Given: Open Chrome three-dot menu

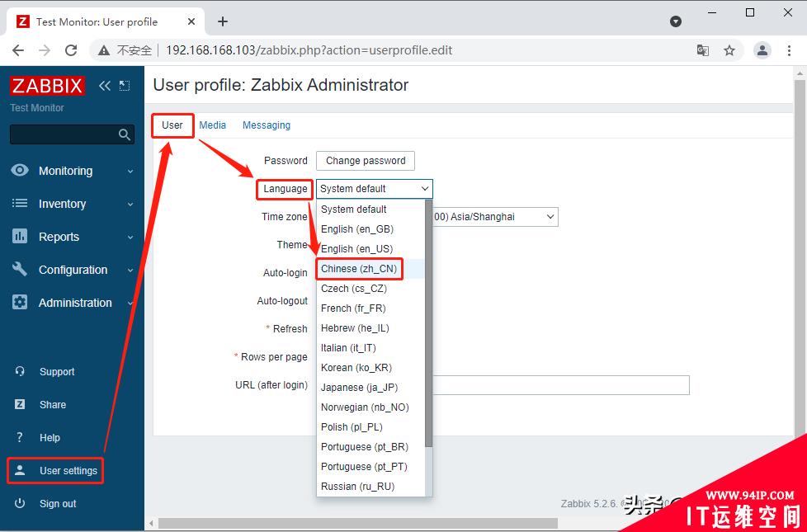Looking at the screenshot, I should (x=789, y=50).
